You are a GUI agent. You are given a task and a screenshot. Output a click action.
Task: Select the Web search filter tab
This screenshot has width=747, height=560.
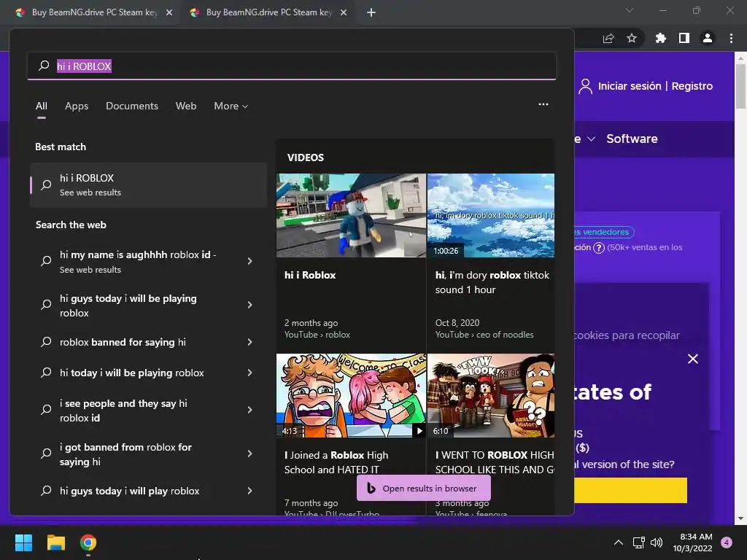tap(186, 106)
